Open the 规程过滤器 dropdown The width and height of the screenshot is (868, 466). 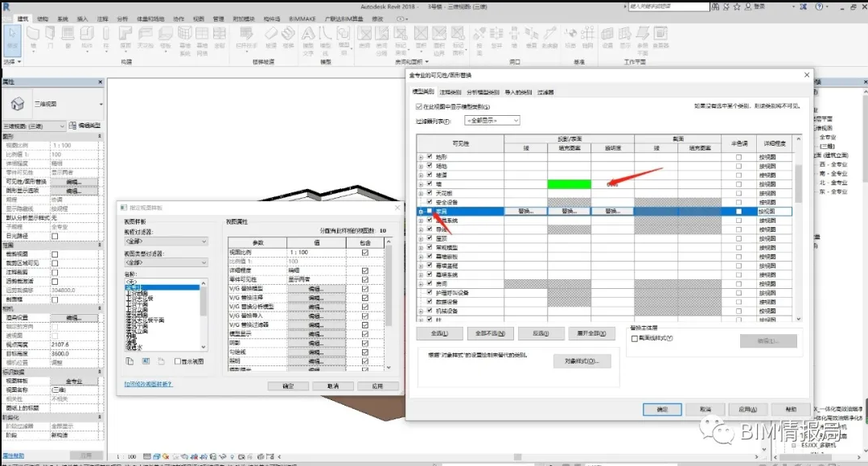[166, 241]
